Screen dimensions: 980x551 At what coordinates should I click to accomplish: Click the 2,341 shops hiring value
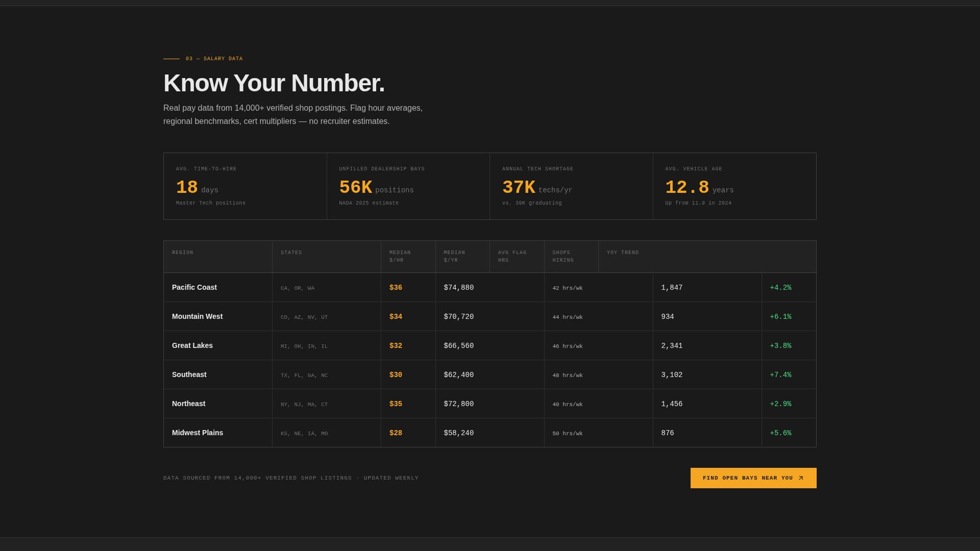(x=672, y=346)
